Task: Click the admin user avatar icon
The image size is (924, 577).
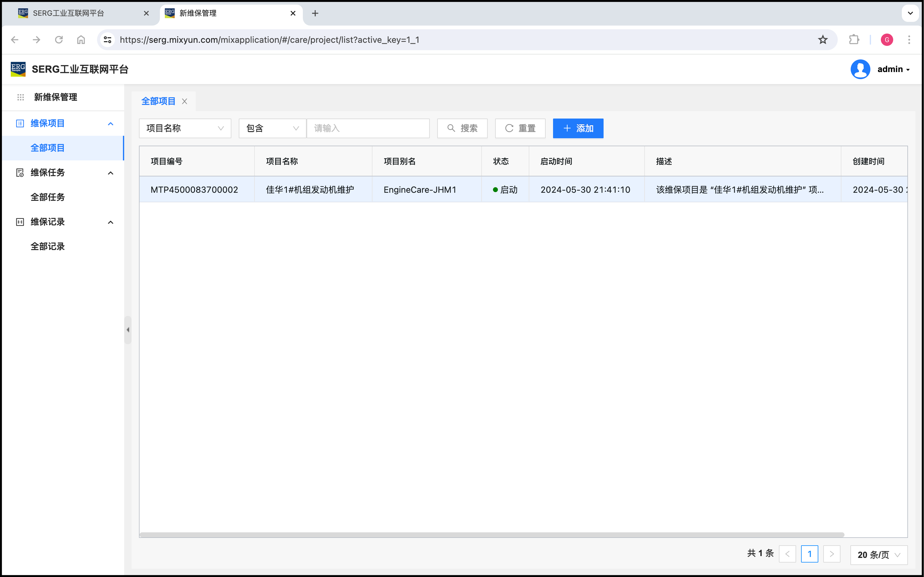Action: (860, 70)
